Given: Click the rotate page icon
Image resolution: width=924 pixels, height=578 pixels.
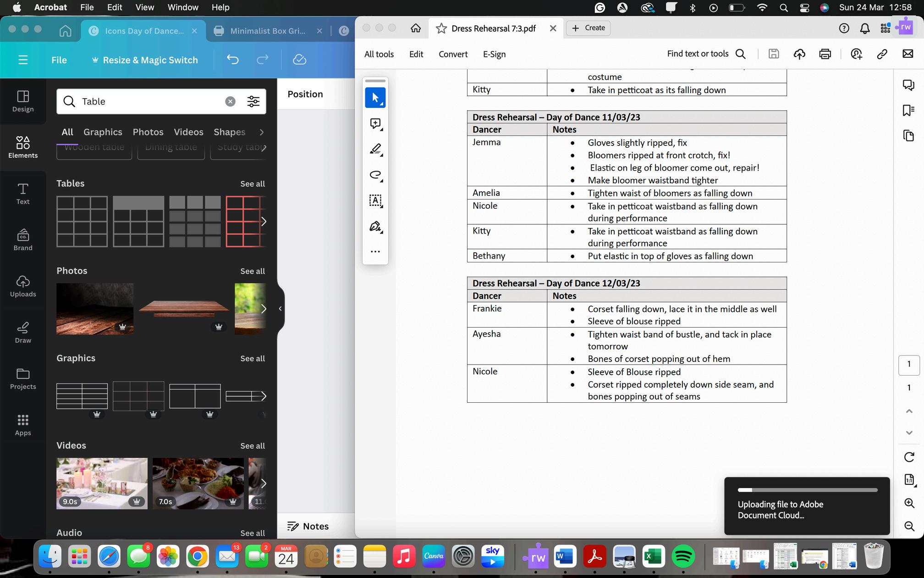Looking at the screenshot, I should coord(909,457).
